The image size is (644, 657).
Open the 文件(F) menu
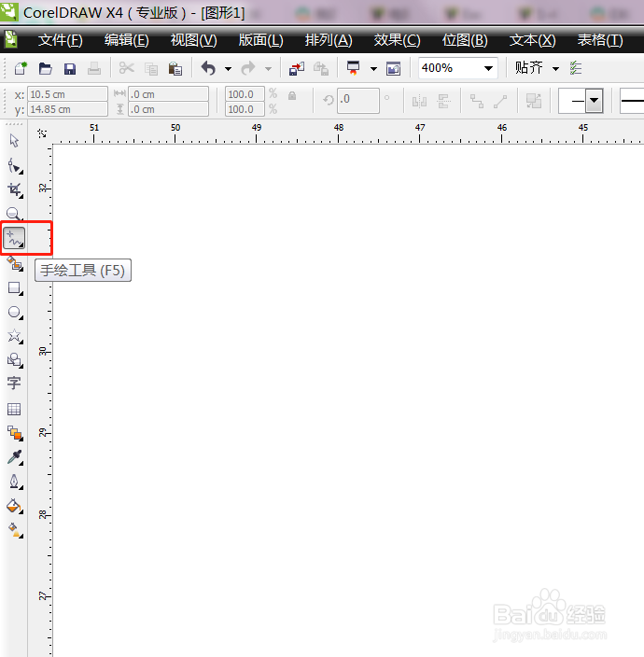point(61,40)
